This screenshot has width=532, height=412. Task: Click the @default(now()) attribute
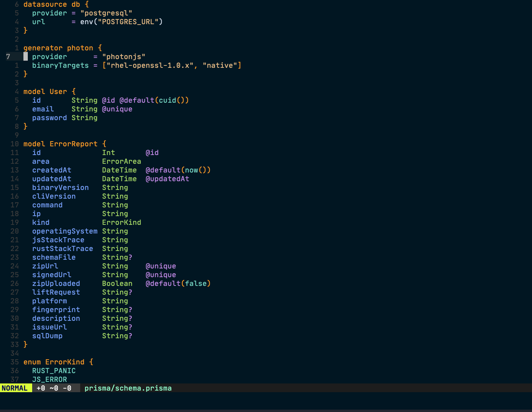[x=178, y=170]
